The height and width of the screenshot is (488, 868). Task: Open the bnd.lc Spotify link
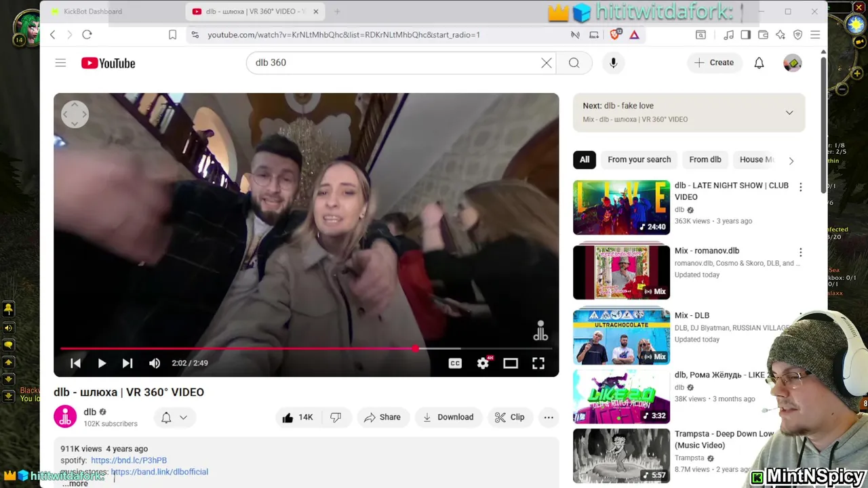point(129,460)
